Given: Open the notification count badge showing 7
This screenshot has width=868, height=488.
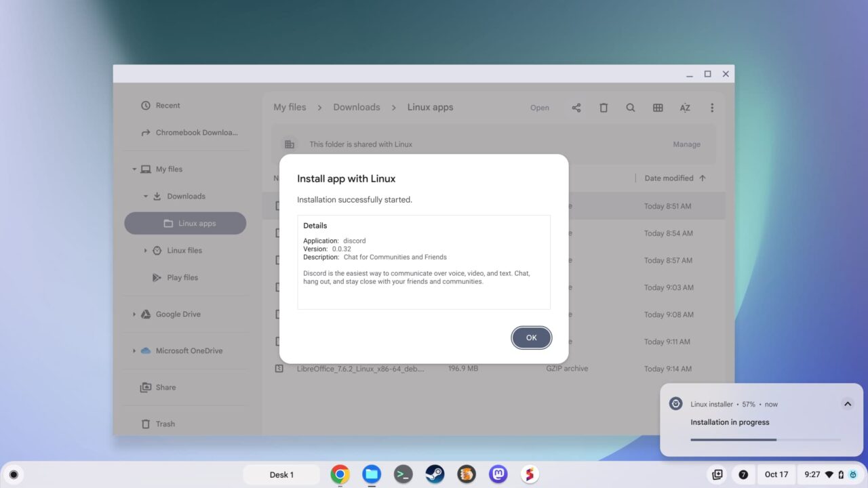Looking at the screenshot, I should (x=743, y=474).
